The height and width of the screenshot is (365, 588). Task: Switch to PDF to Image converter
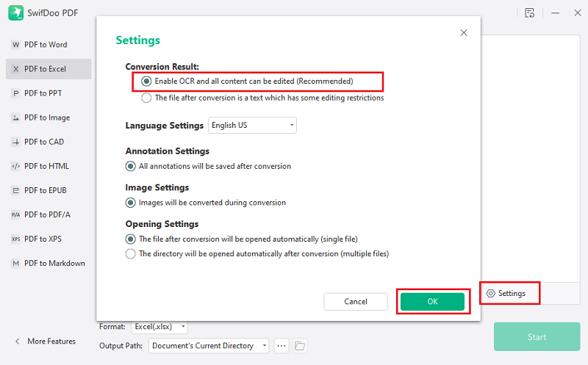point(49,118)
